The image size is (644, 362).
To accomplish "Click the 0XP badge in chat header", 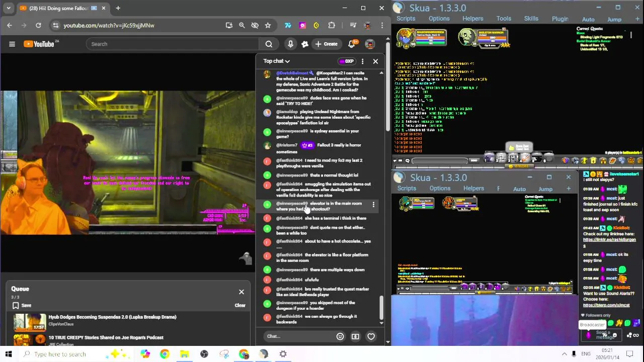I will 347,61.
